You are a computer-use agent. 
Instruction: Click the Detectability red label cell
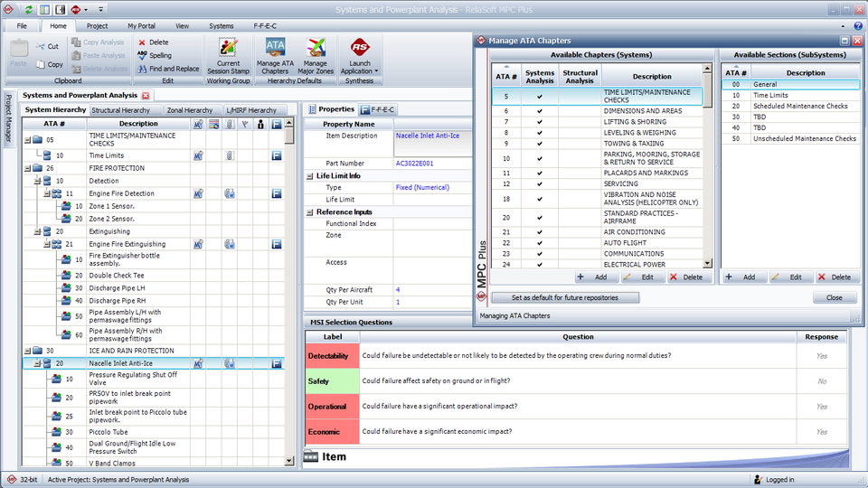coord(332,356)
